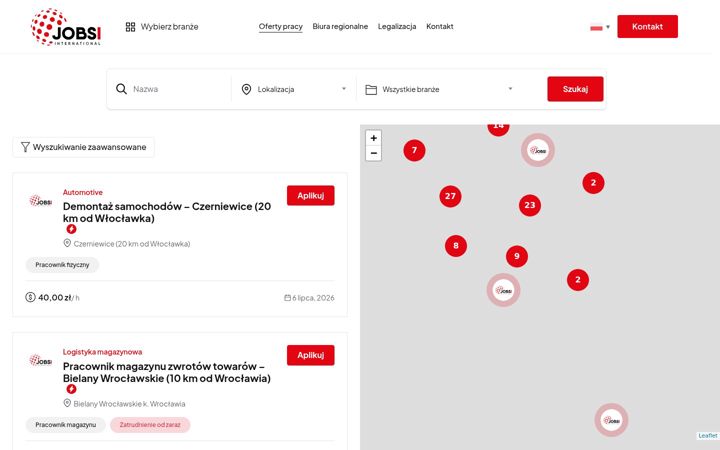This screenshot has height=450, width=720.
Task: Click the calendar icon by 6 lipca
Action: point(287,298)
